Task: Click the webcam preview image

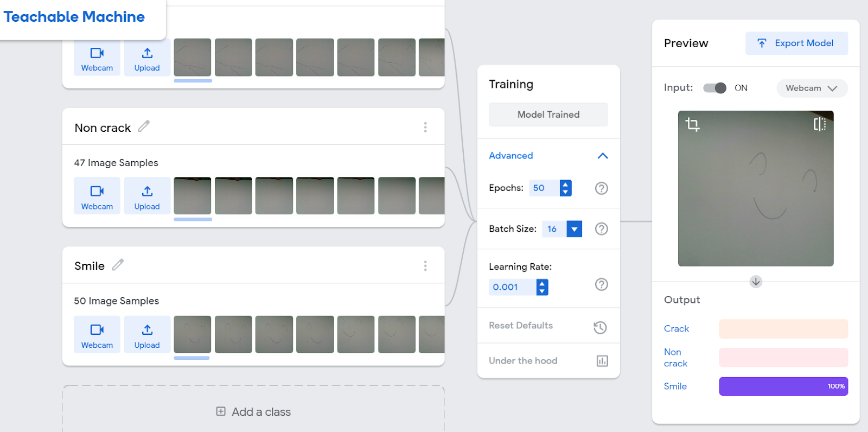Action: pos(756,188)
